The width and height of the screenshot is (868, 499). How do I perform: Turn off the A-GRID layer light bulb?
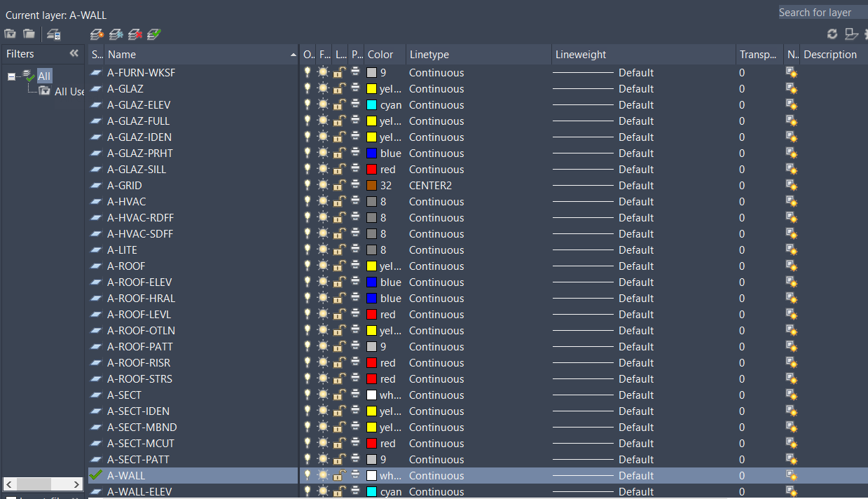point(306,185)
